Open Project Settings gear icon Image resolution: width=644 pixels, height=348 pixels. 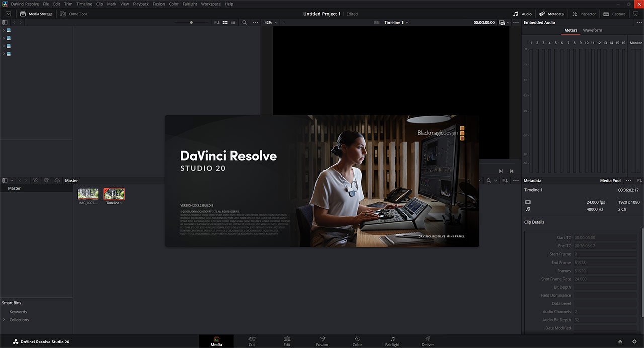tap(634, 342)
